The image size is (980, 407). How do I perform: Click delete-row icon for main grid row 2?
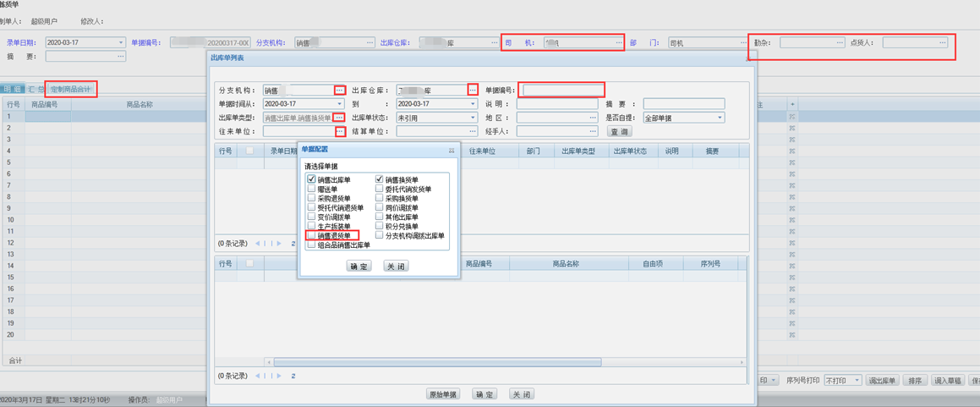(x=792, y=128)
